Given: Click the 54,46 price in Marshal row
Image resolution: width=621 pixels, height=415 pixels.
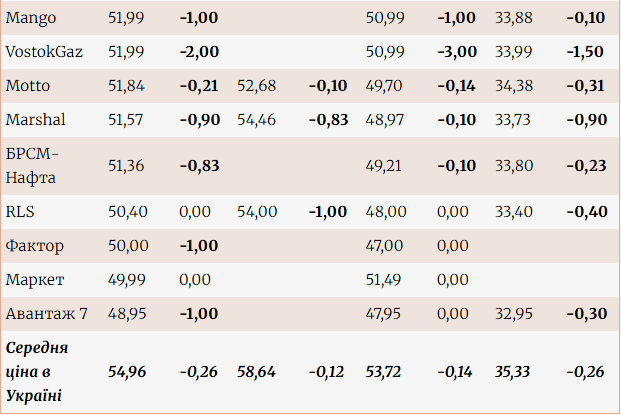Looking at the screenshot, I should [x=256, y=120].
